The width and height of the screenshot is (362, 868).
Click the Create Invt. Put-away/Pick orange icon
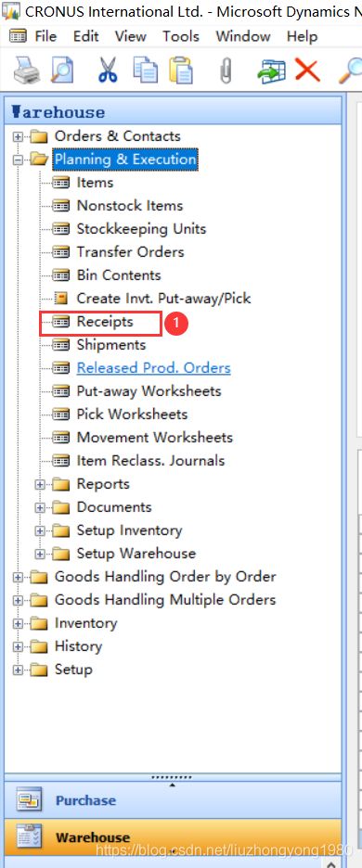61,299
